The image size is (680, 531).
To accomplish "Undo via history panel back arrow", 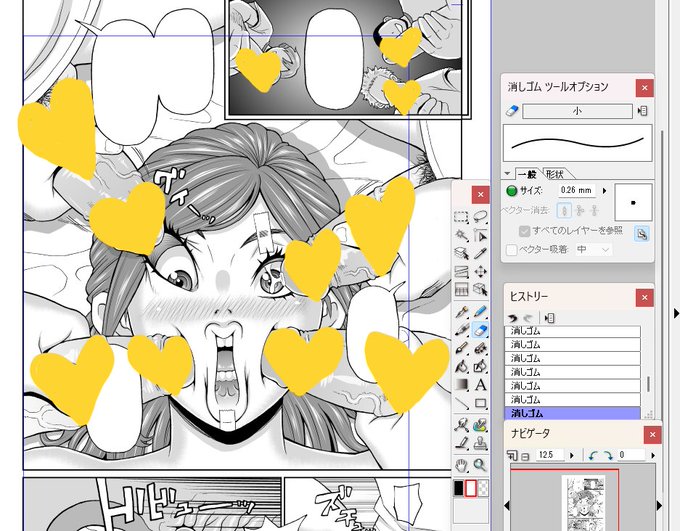I will (513, 318).
